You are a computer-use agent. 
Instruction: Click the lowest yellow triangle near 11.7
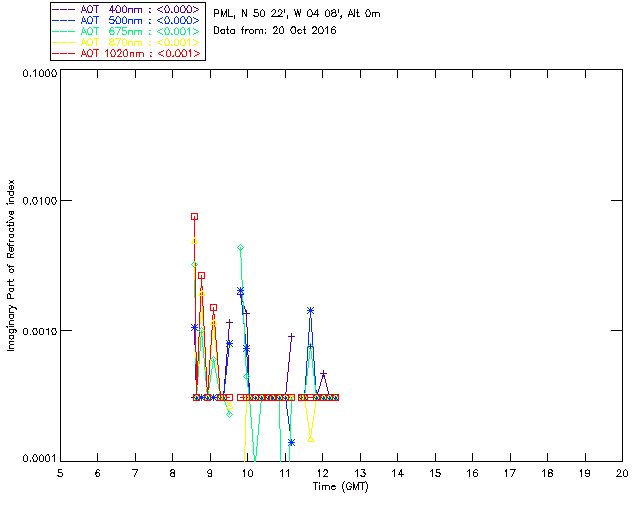click(311, 439)
